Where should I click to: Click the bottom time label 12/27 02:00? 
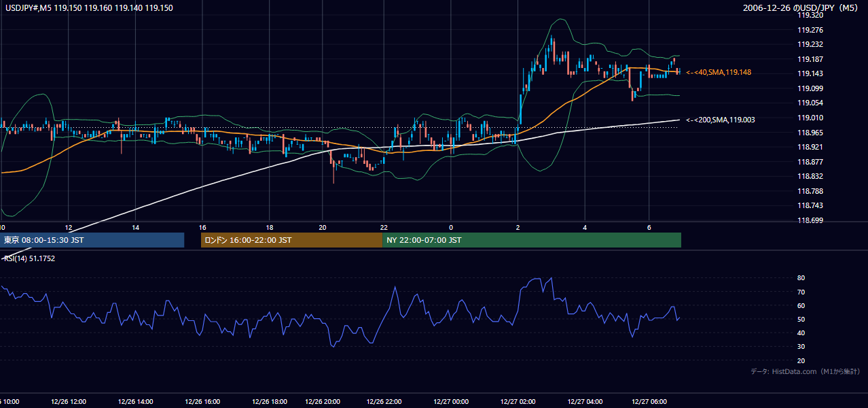coord(518,402)
